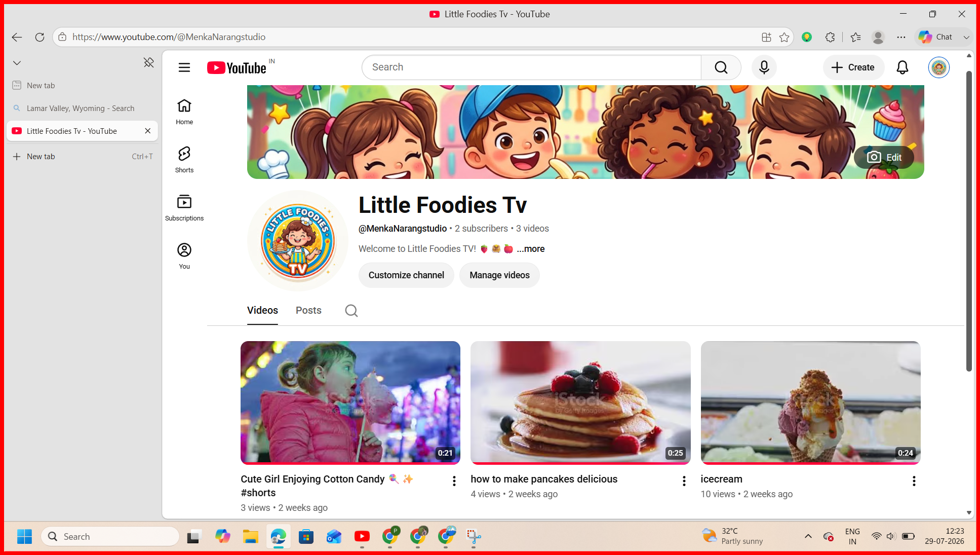Open the Favorites list icon
The image size is (980, 555).
(855, 37)
